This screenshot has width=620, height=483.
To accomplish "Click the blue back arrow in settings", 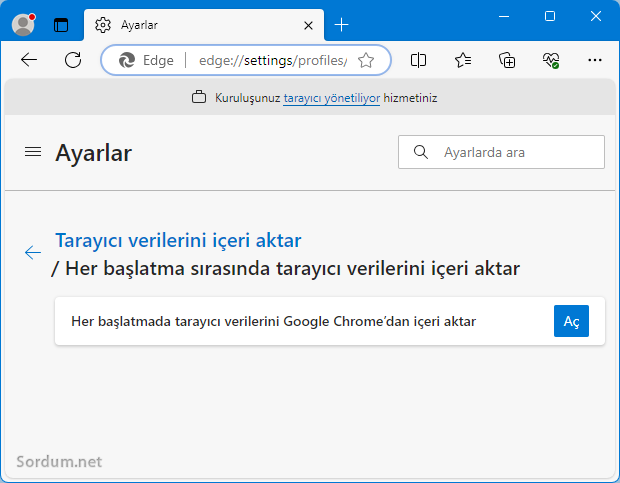I will 33,253.
